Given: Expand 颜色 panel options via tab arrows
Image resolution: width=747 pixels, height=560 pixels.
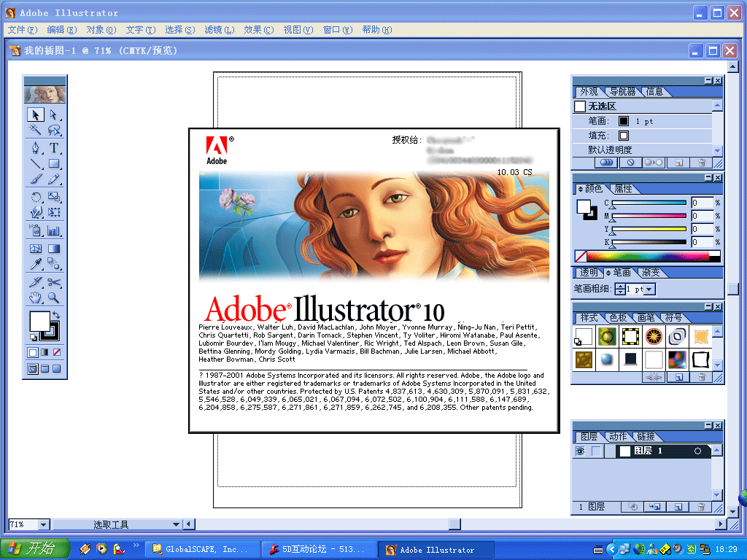Looking at the screenshot, I should point(580,190).
